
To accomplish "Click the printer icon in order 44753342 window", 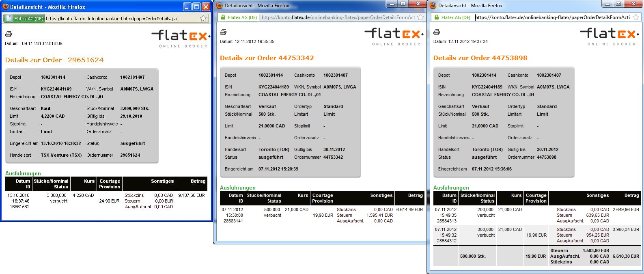I will coord(223,32).
